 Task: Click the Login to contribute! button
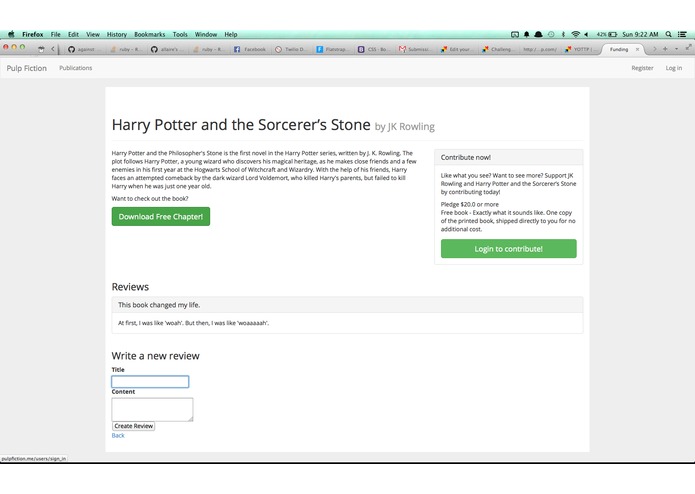pyautogui.click(x=508, y=249)
